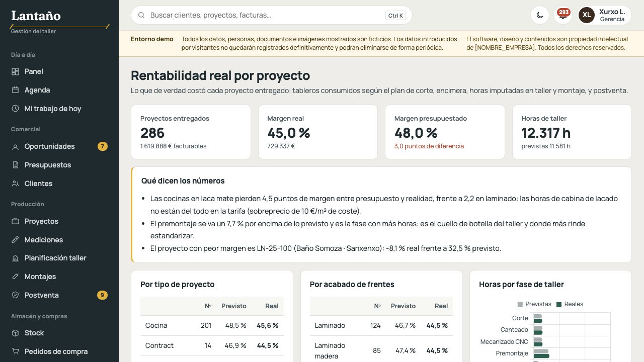Viewport: 644px width, 362px height.
Task: Click the Stock box icon
Action: (15, 333)
